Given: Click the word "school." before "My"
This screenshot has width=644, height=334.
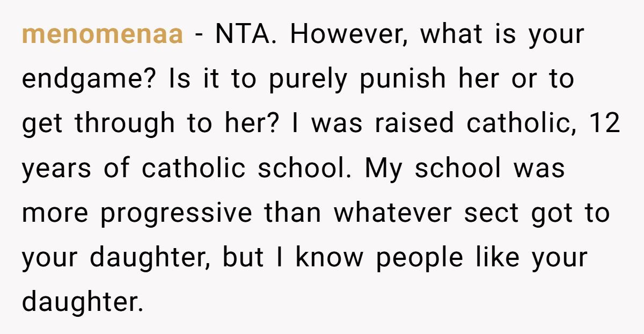Looking at the screenshot, I should tap(304, 169).
